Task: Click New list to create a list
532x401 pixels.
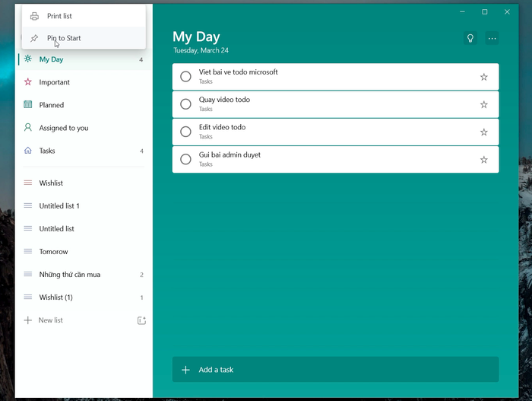Action: tap(51, 320)
